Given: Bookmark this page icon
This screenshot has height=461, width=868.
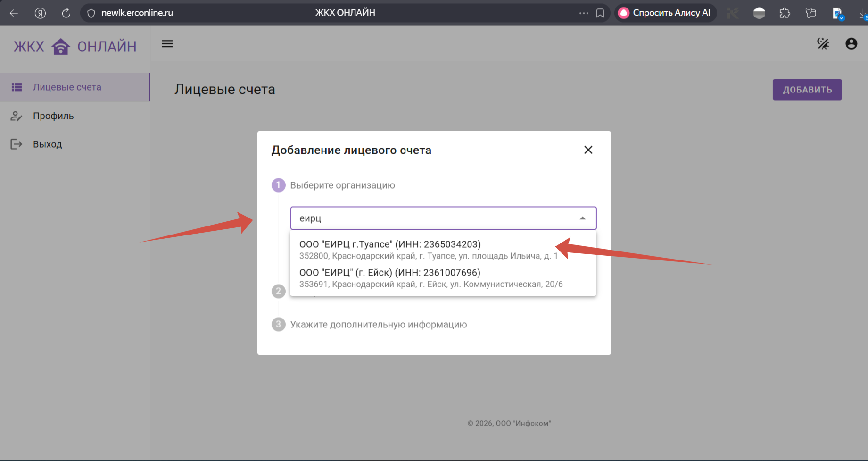Looking at the screenshot, I should point(600,13).
